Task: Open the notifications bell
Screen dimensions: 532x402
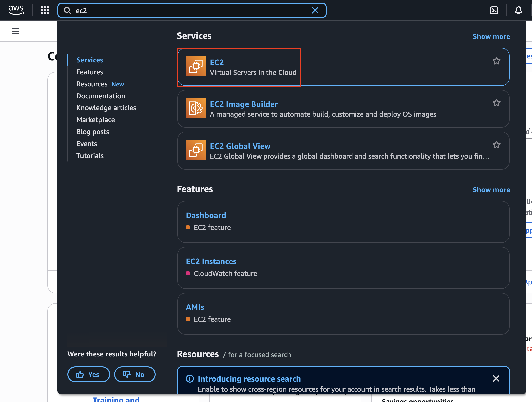Action: [x=519, y=10]
